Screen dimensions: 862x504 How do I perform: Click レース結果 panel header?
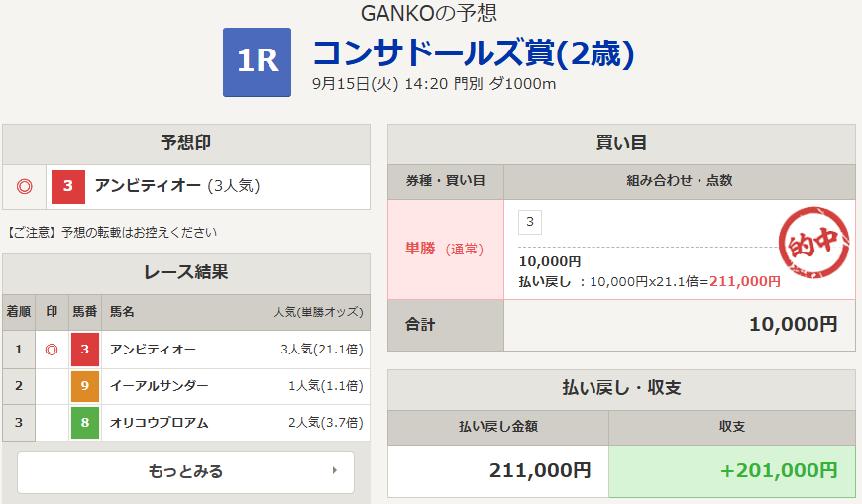tap(186, 273)
